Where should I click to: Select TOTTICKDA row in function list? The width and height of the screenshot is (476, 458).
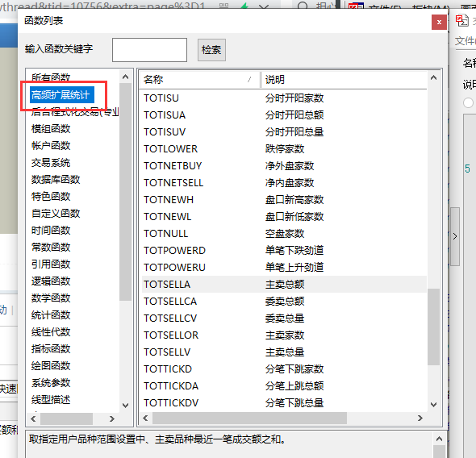[284, 386]
